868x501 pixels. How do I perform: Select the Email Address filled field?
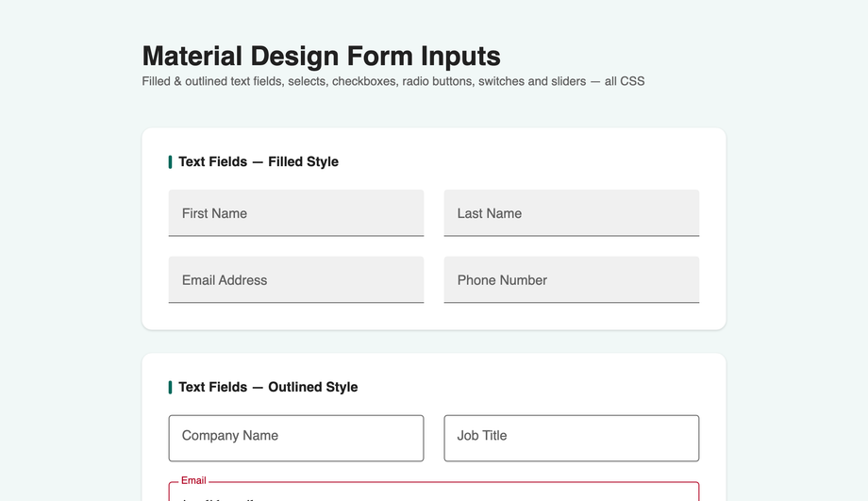click(x=296, y=279)
